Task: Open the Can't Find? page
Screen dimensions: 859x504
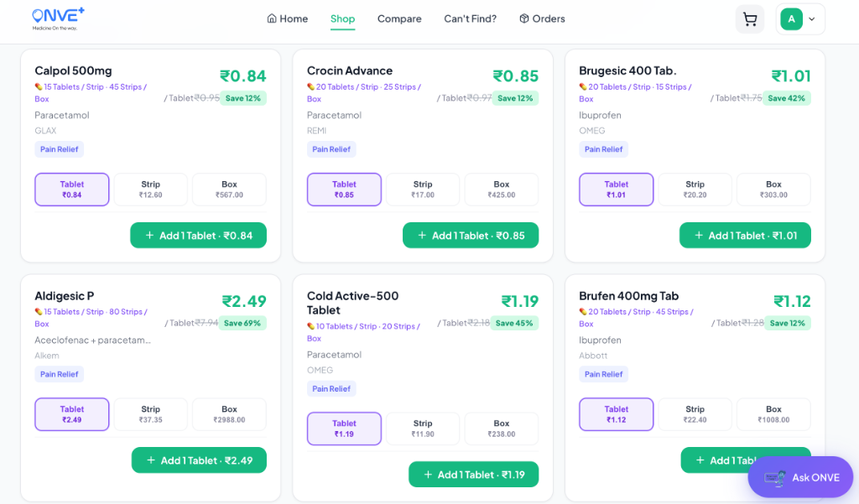Action: [x=470, y=18]
